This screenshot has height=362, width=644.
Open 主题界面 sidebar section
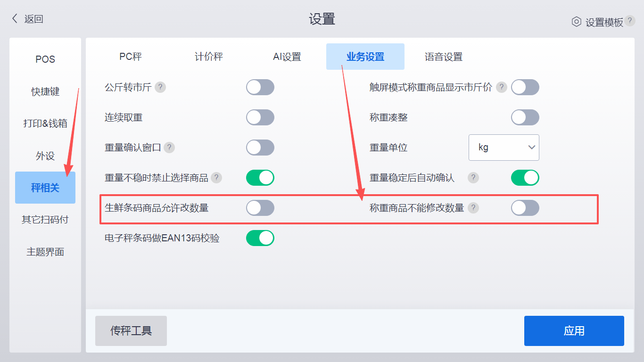pyautogui.click(x=45, y=252)
